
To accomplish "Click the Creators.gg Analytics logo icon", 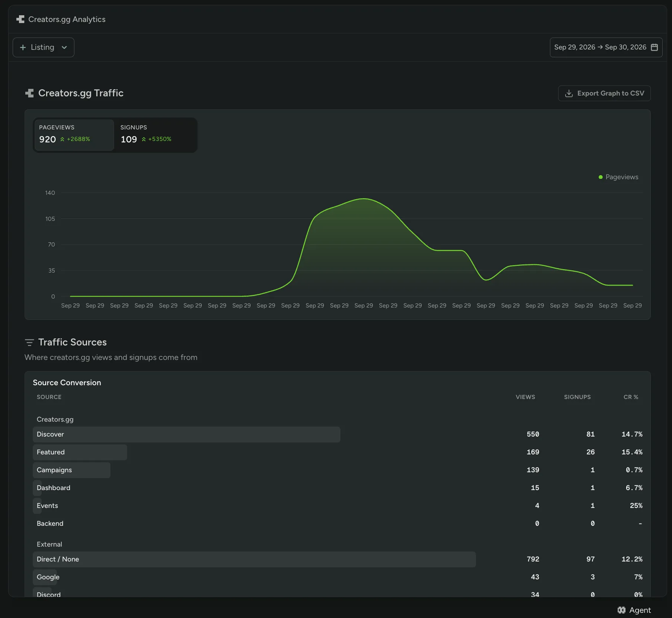I will coord(20,19).
